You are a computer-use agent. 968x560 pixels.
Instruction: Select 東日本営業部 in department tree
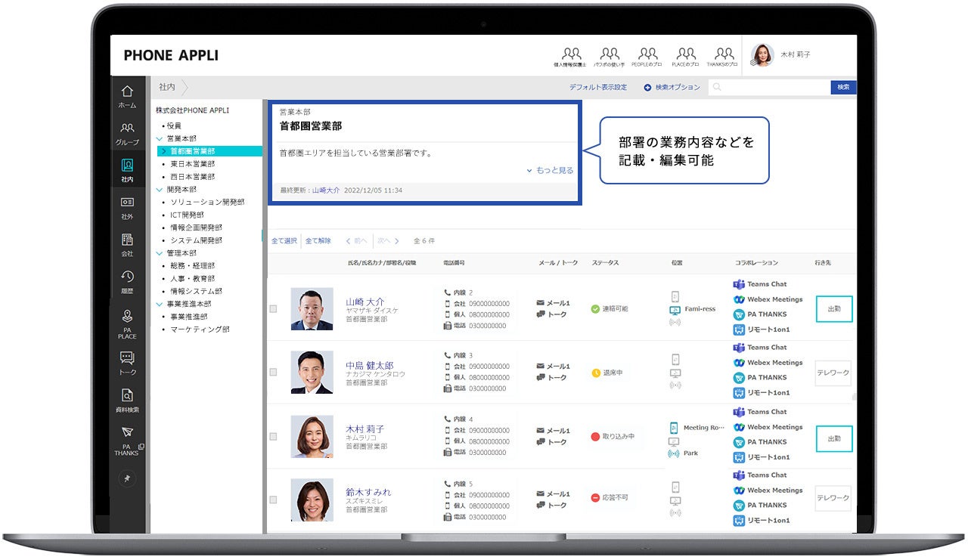[192, 164]
